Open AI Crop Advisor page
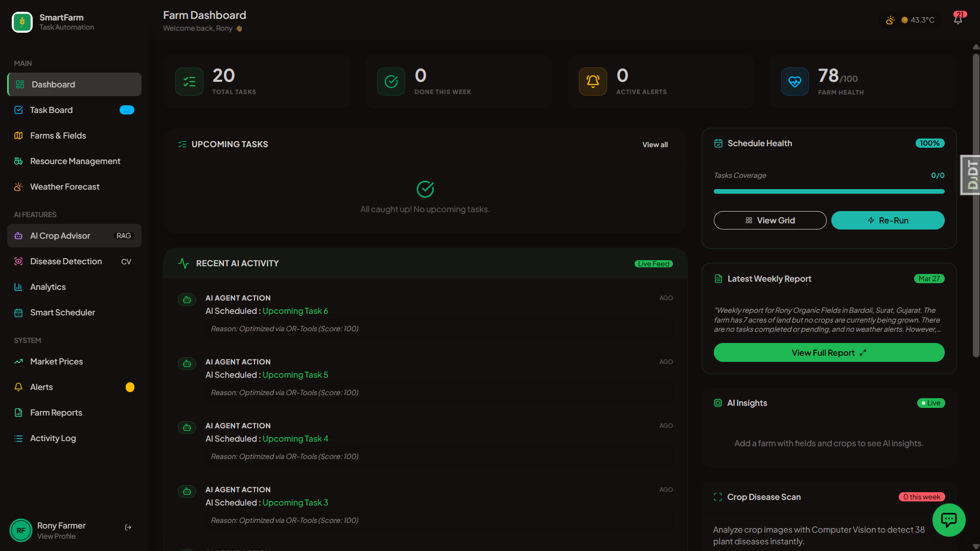Image resolution: width=980 pixels, height=551 pixels. (x=60, y=236)
